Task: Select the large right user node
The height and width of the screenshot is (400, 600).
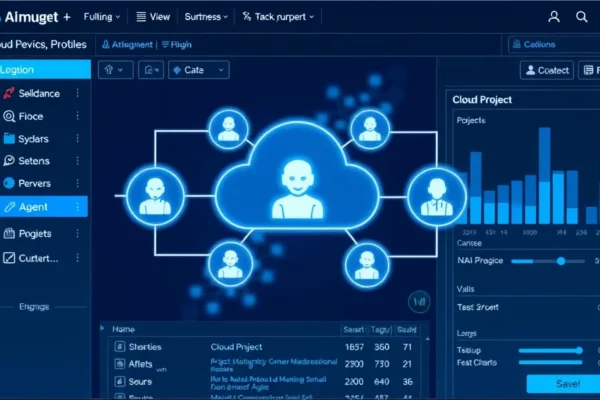Action: 437,197
